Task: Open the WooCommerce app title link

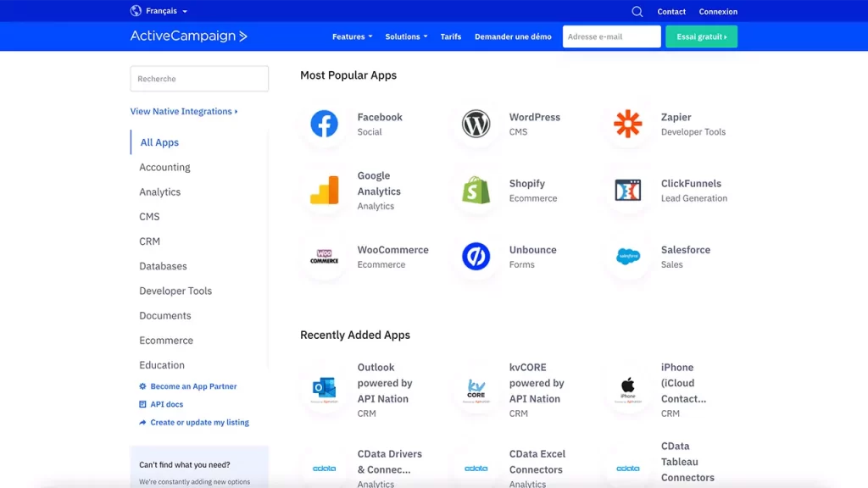Action: point(393,250)
